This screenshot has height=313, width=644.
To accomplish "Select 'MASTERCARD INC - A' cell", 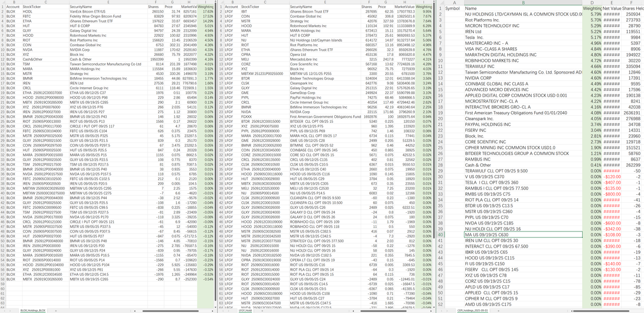I will pos(523,43).
